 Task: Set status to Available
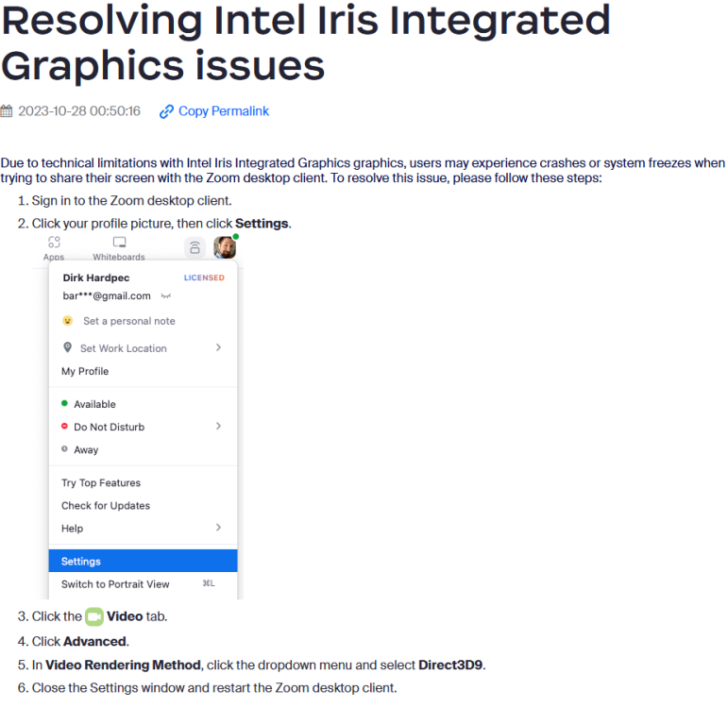[94, 404]
